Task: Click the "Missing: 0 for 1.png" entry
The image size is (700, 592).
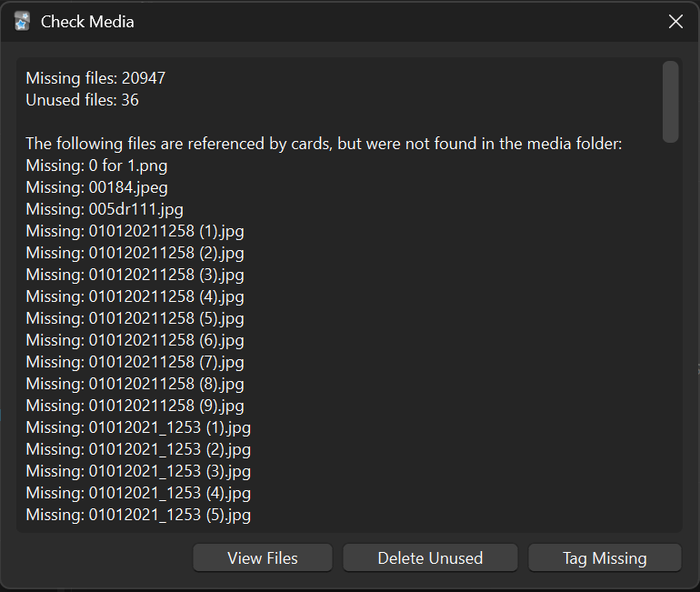Action: [96, 166]
